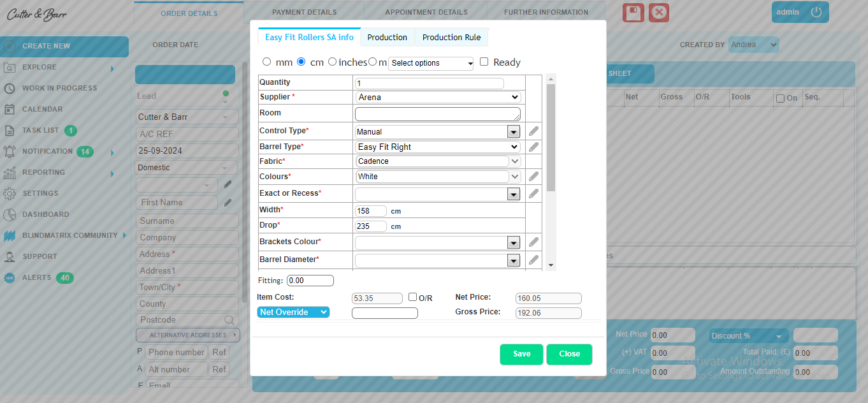Click the pencil icon beside Barrel Diameter

point(533,260)
